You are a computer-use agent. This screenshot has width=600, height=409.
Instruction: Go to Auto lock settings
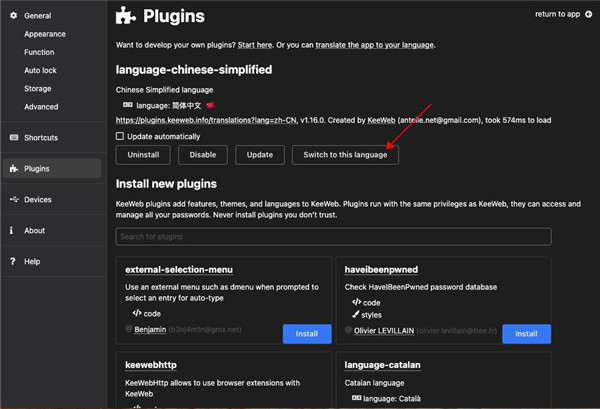click(x=40, y=70)
